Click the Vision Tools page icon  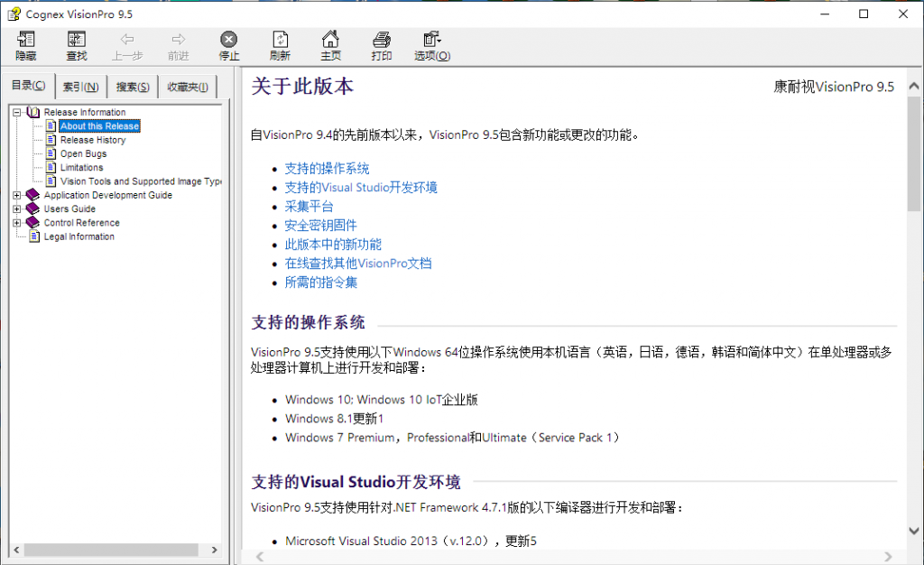[51, 181]
